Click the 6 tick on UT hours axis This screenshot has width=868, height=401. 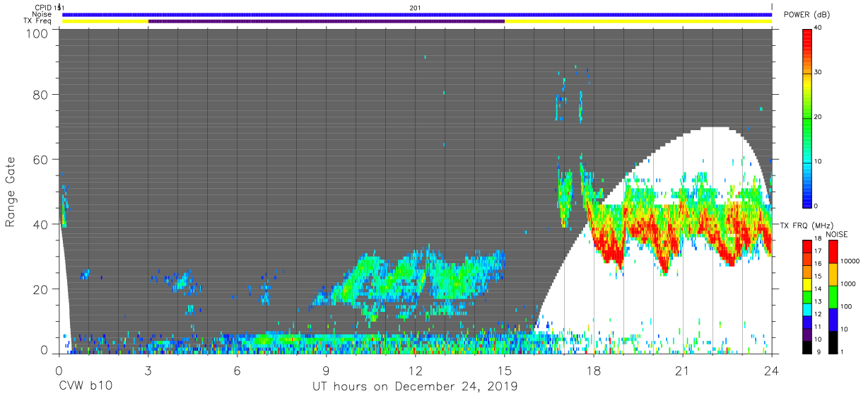pos(237,371)
